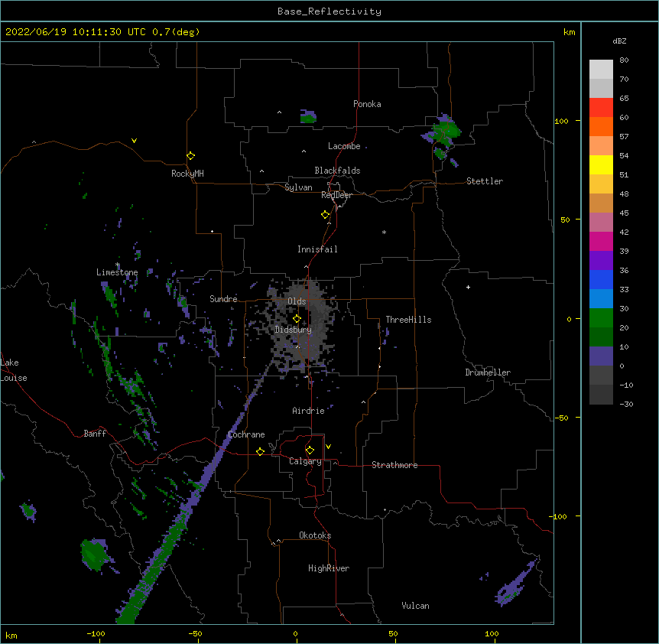Click the x-axis 0 km tick label
659x644 pixels.
(x=295, y=633)
